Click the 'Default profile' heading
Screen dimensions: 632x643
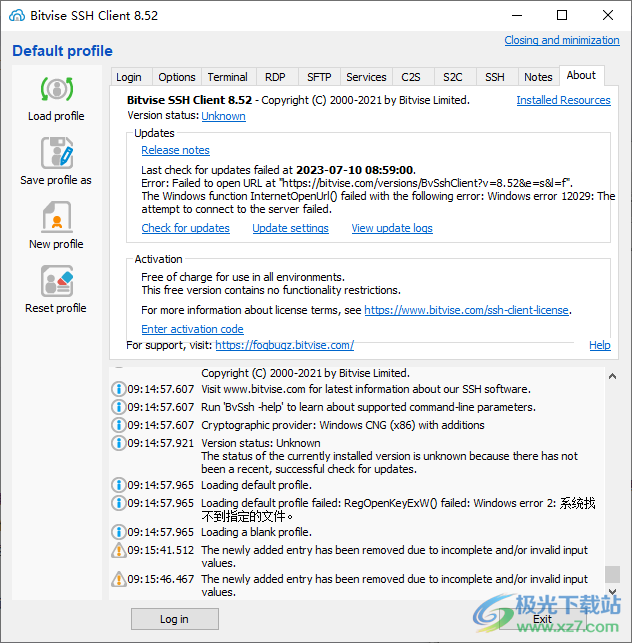coord(62,51)
